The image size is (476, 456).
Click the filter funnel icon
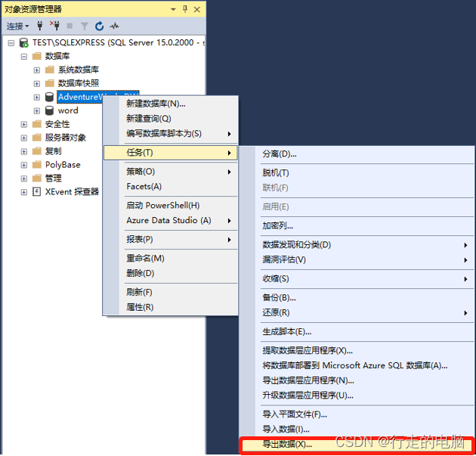[85, 26]
